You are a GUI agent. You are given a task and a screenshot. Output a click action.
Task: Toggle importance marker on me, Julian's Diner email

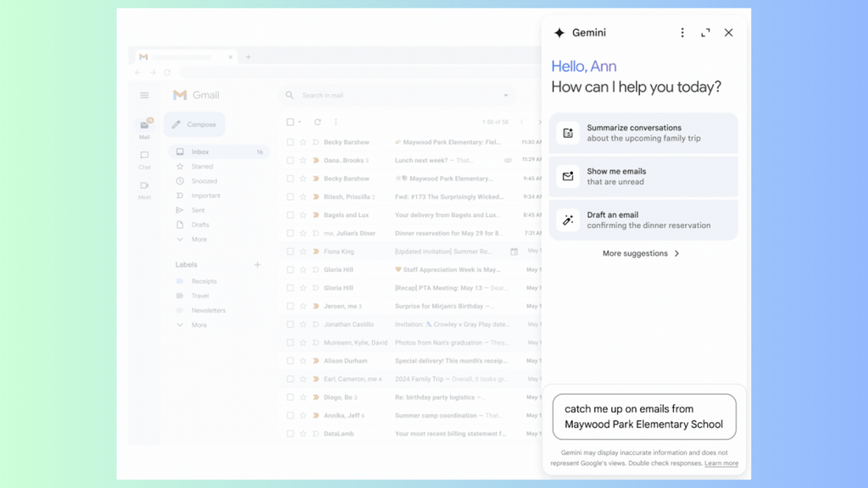click(x=315, y=233)
